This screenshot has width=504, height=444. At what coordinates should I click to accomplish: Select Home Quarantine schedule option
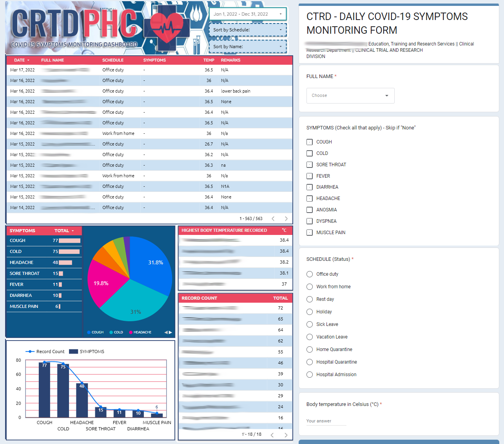point(310,349)
